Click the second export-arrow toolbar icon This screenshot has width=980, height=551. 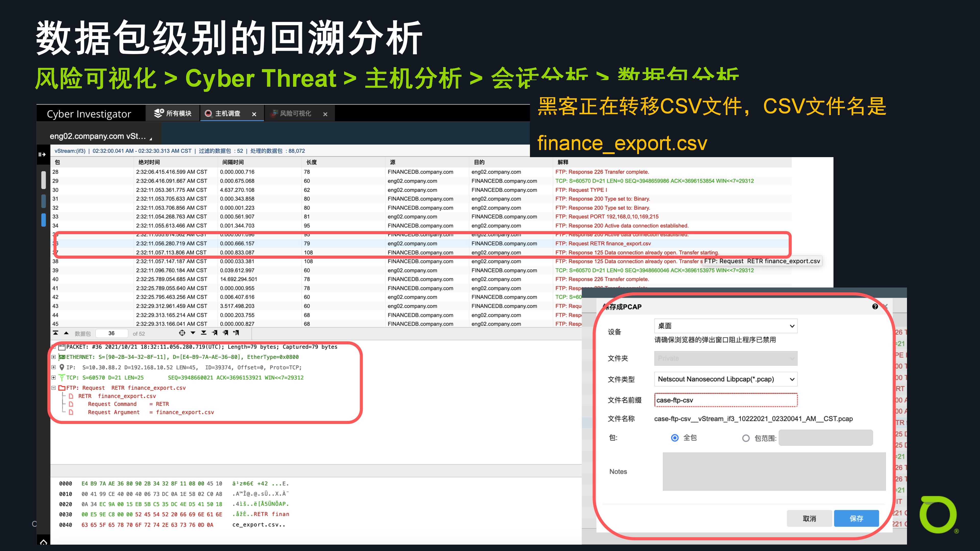pos(226,333)
